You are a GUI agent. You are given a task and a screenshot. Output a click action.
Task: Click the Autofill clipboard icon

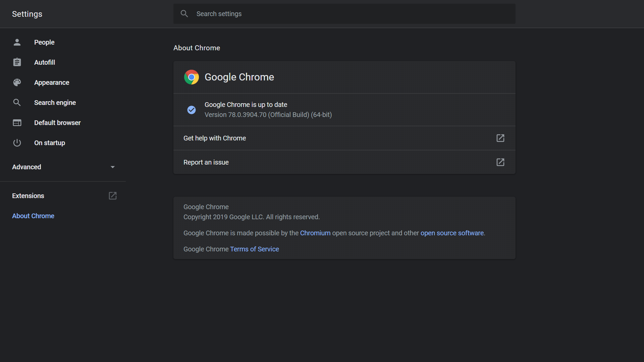click(x=17, y=62)
